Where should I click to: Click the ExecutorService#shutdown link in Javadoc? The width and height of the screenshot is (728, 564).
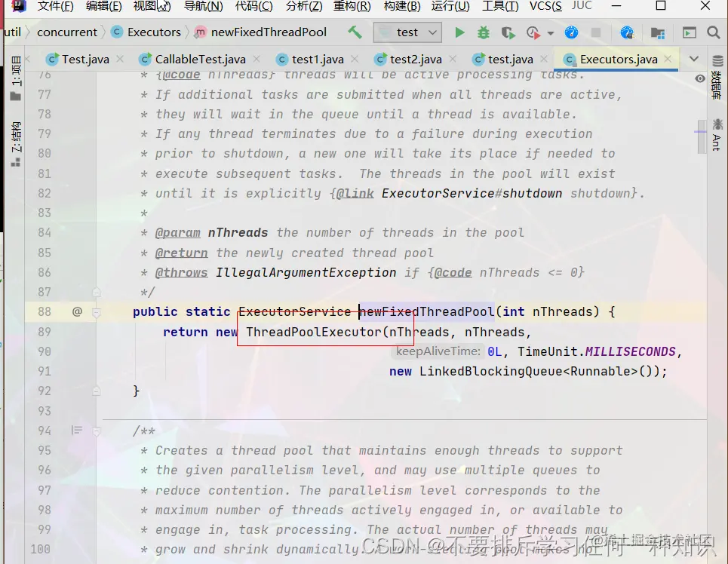click(472, 193)
